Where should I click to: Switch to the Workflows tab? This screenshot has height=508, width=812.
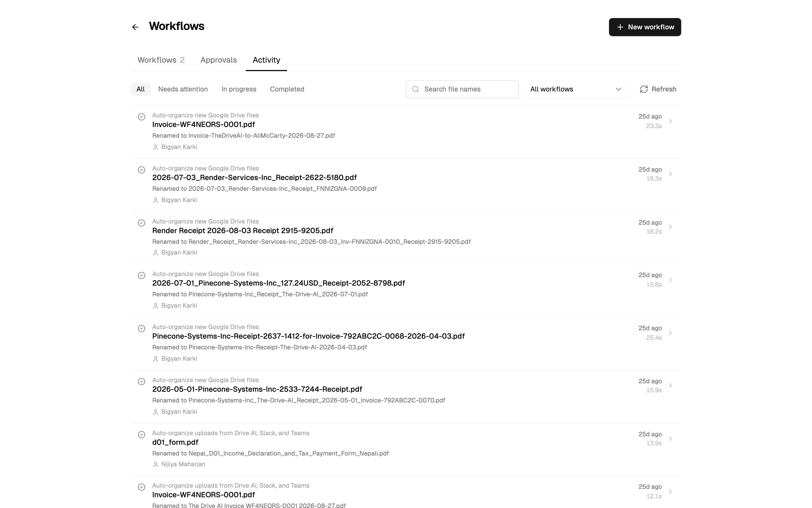[x=161, y=60]
